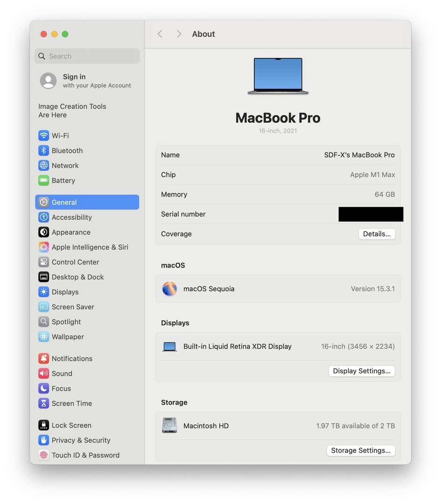Viewport: 441px width, 504px height.
Task: Click Version 15.3.1 text
Action: point(373,289)
